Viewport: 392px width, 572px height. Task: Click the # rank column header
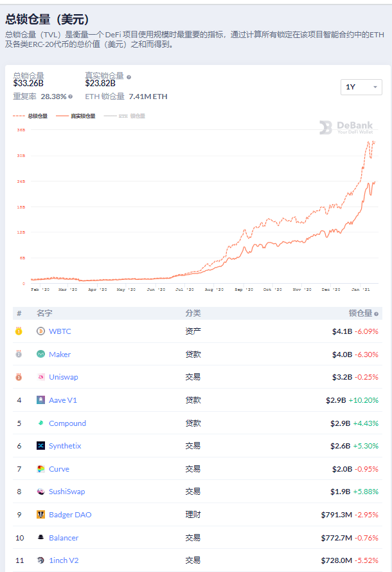[19, 313]
